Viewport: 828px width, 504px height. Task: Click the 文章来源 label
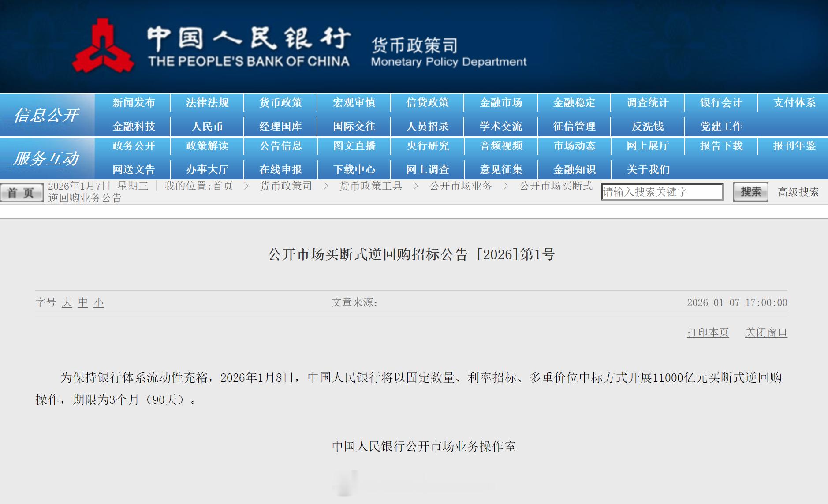pos(354,302)
